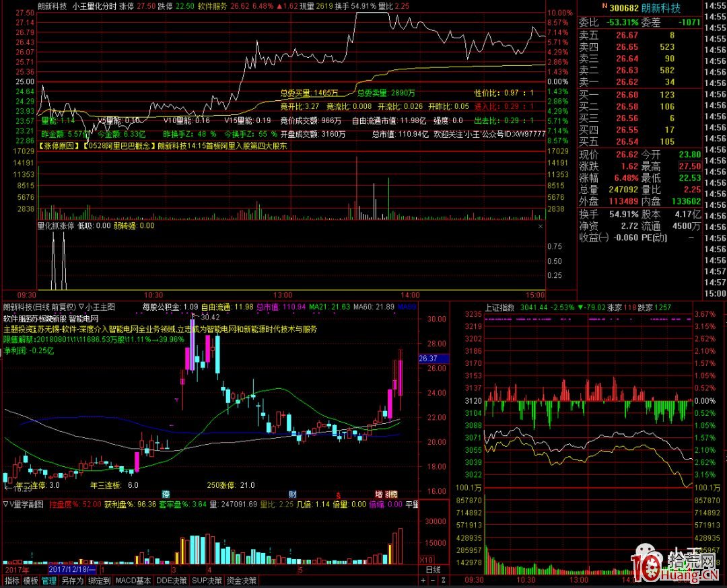Switch to the 资金决策 template
Image resolution: width=727 pixels, height=588 pixels.
[x=242, y=581]
